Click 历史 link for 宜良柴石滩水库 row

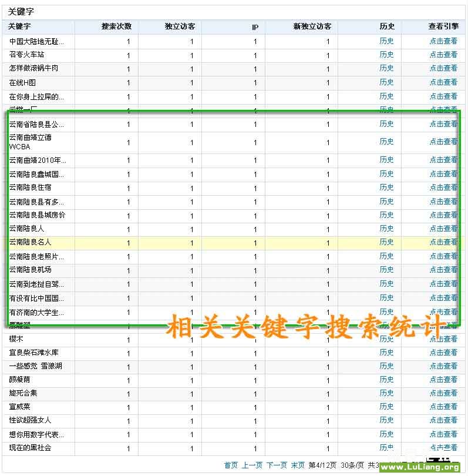point(386,353)
